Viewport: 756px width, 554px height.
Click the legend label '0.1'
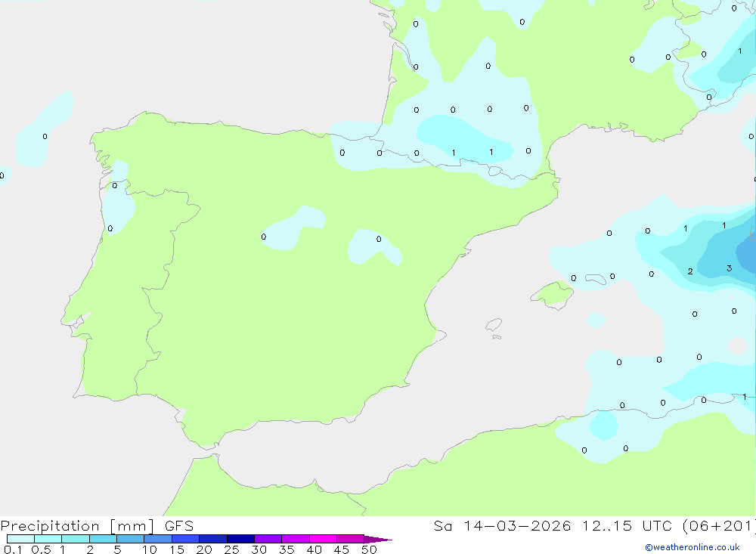13,549
